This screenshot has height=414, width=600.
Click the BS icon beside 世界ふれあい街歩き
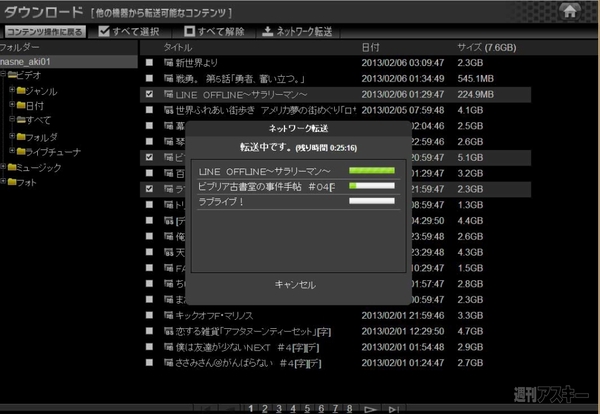click(168, 110)
